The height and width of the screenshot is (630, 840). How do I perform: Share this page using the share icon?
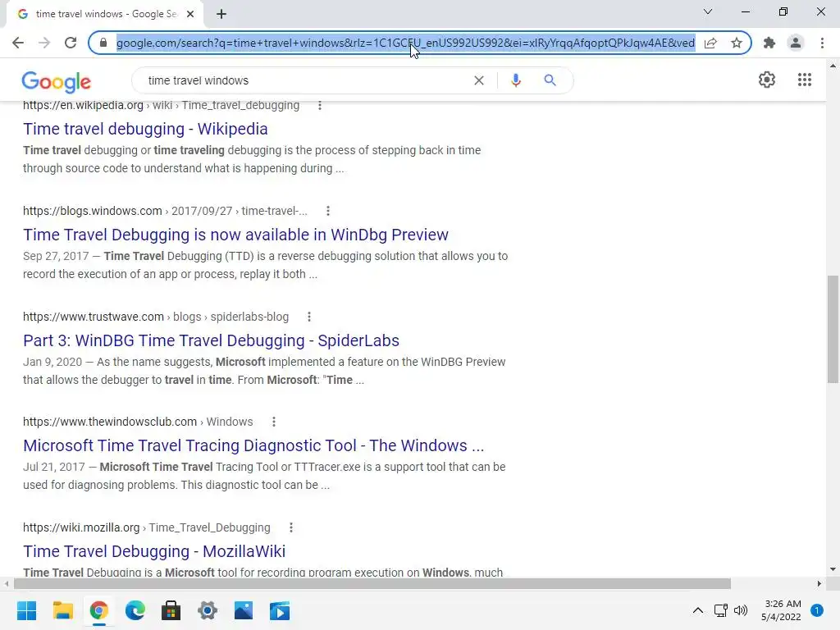tap(710, 43)
